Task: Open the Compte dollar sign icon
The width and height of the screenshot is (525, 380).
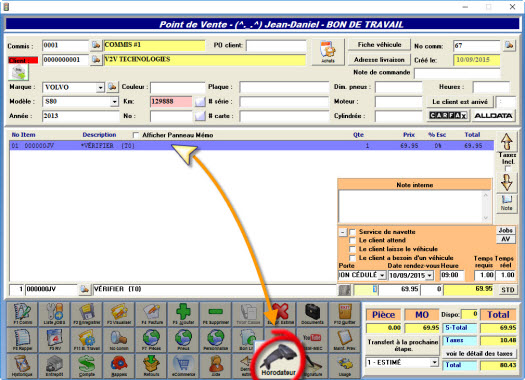Action: (87, 366)
